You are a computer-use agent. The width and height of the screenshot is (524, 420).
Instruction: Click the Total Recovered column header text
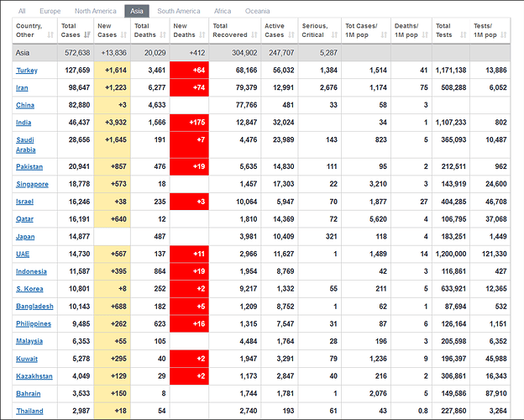coord(230,30)
